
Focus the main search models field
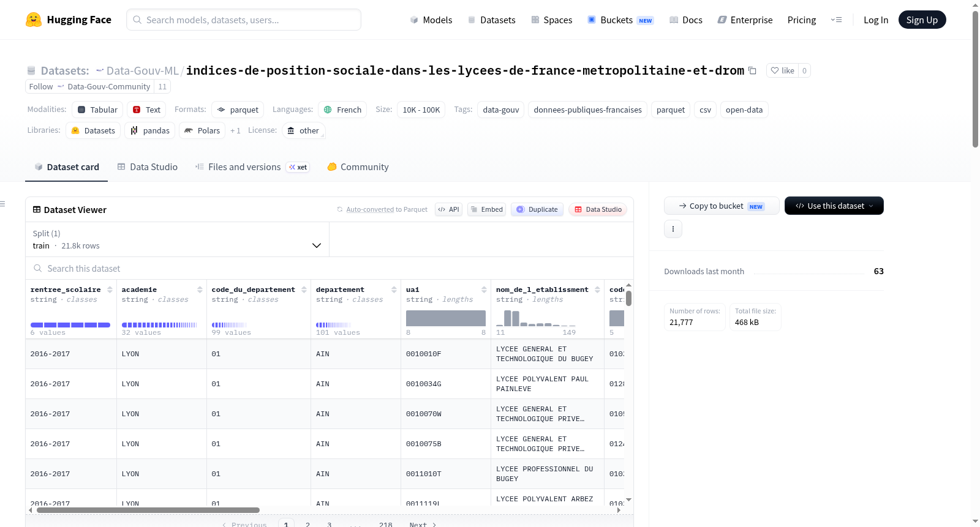pyautogui.click(x=244, y=20)
